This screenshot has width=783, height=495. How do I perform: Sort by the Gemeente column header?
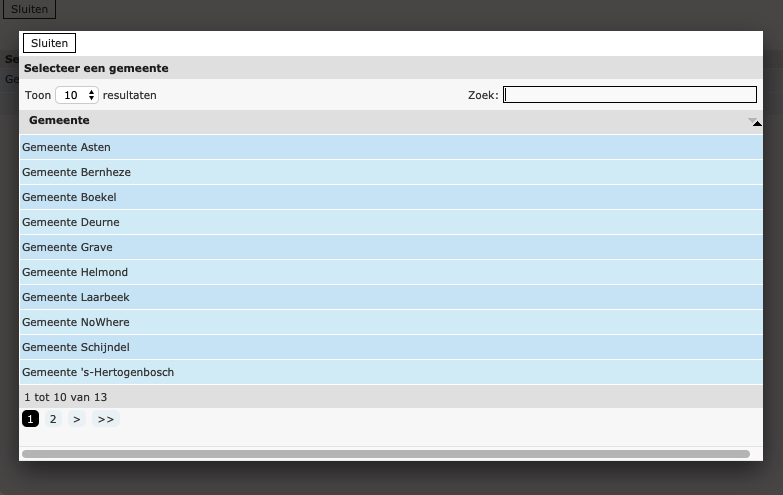(x=60, y=120)
